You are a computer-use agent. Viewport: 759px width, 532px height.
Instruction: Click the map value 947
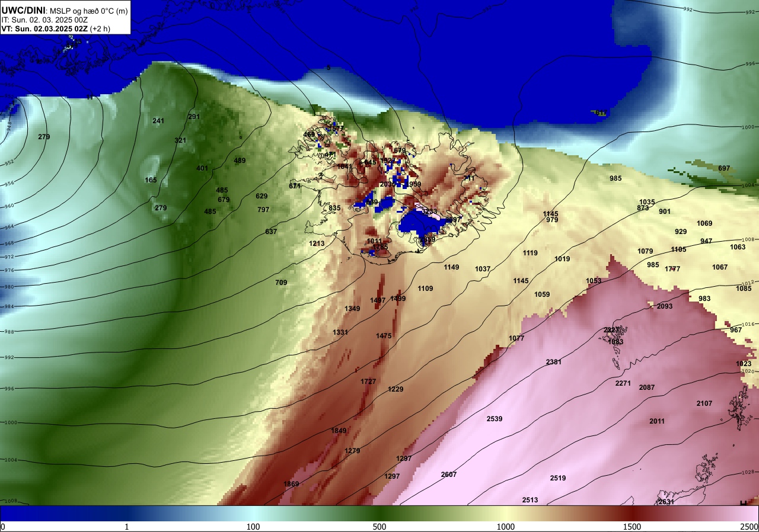706,241
